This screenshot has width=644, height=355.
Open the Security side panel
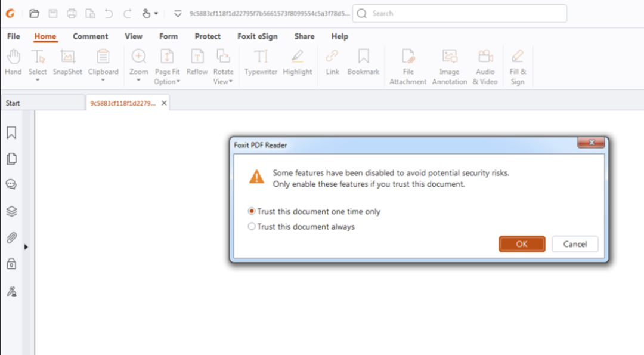point(11,263)
